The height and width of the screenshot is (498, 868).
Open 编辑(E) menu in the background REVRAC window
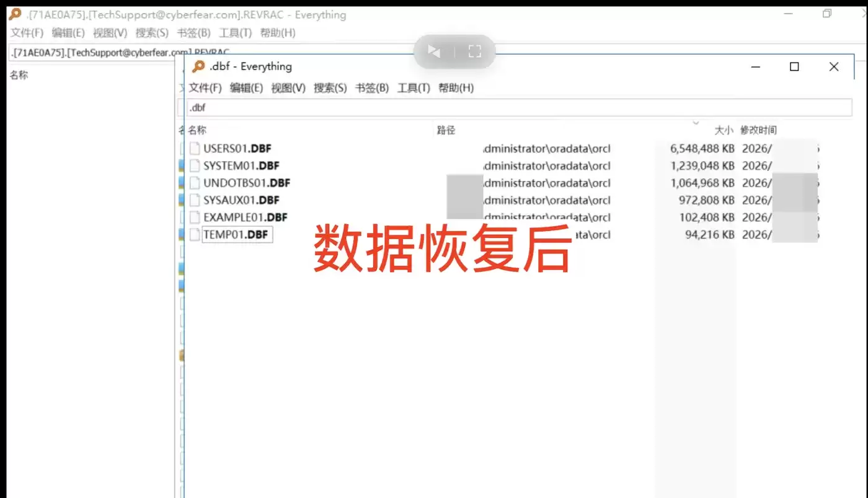68,33
